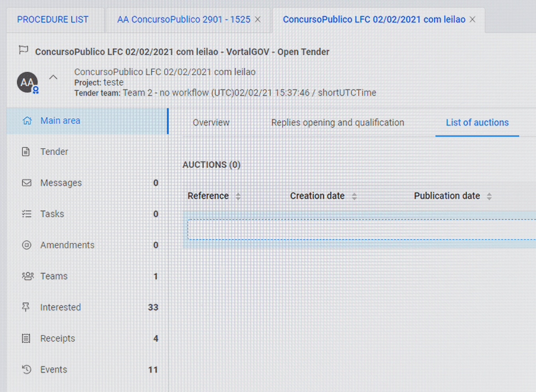Screen dimensions: 536x392
Task: Sort auctions by Publication date
Action: pos(489,196)
